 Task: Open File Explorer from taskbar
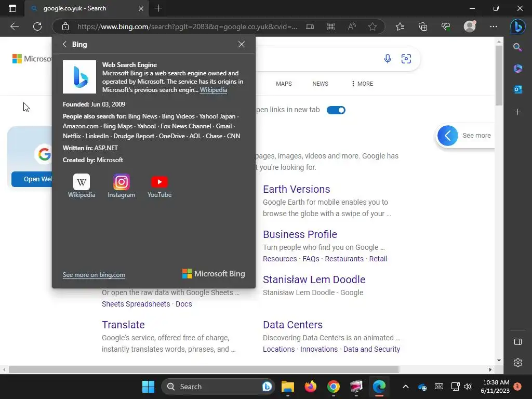tap(288, 387)
